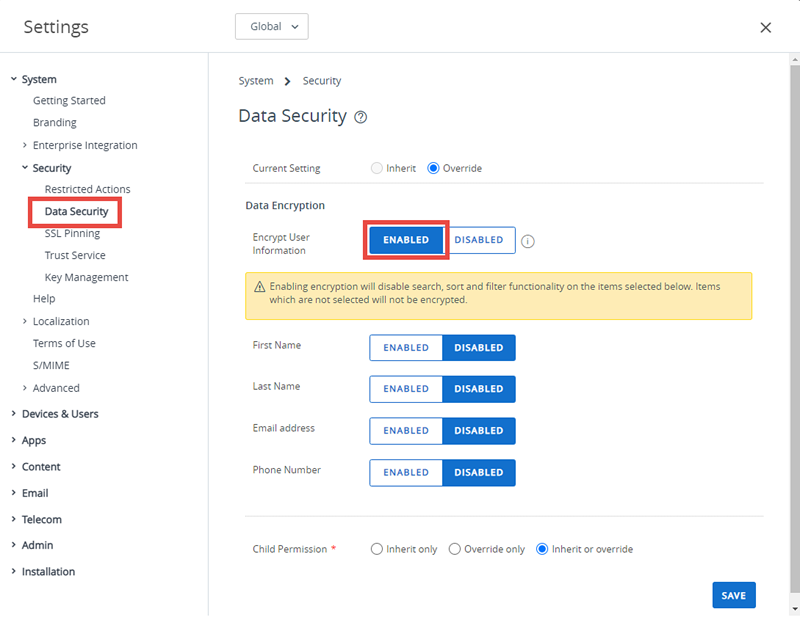This screenshot has width=800, height=620.
Task: Set Encrypt User Information to Disabled
Action: (479, 240)
